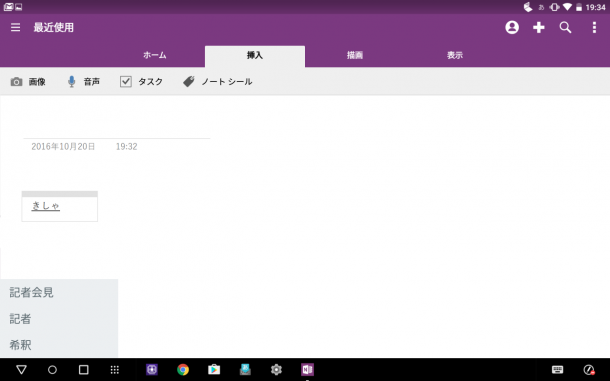Open the Play Store from the taskbar
Screen dimensions: 610x381
click(214, 370)
